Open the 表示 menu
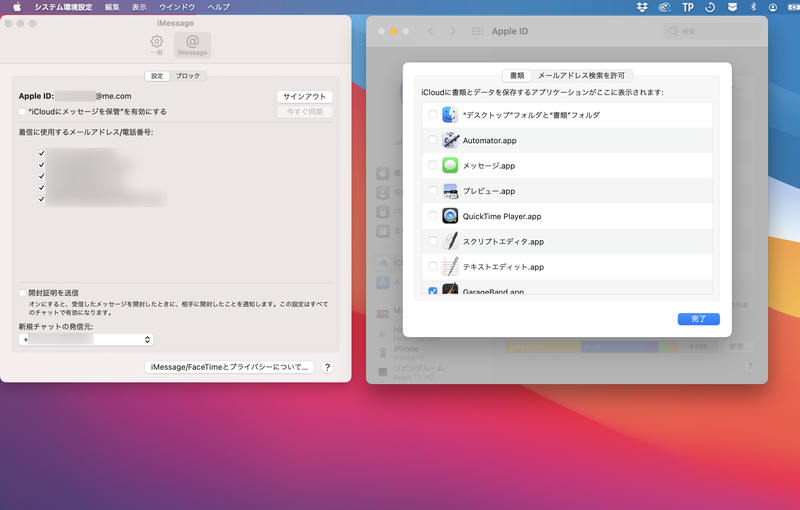This screenshot has height=510, width=800. [139, 7]
